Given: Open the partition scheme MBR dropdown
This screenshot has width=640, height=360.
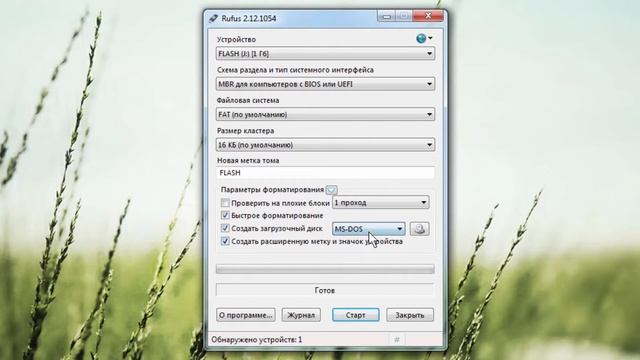Looking at the screenshot, I should [325, 84].
